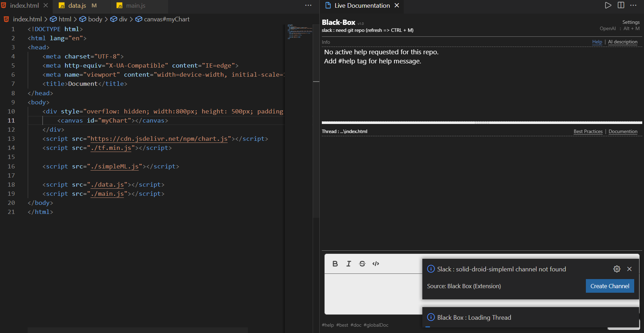644x333 pixels.
Task: Open more actions for the editor tabs
Action: [308, 5]
